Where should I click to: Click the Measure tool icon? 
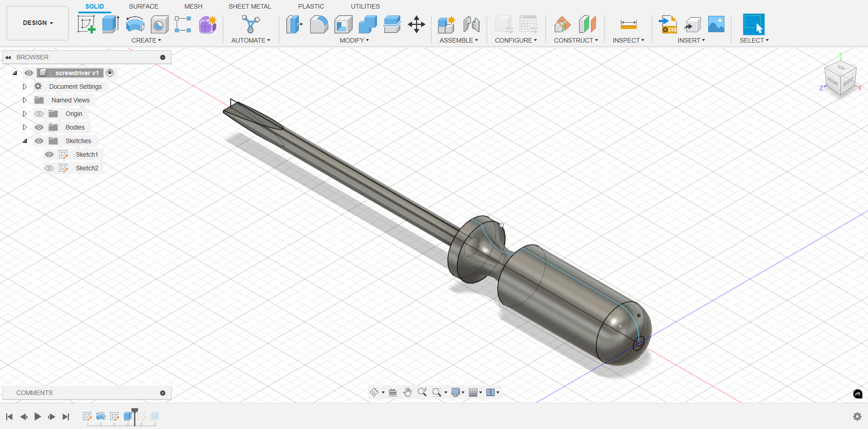click(x=628, y=24)
